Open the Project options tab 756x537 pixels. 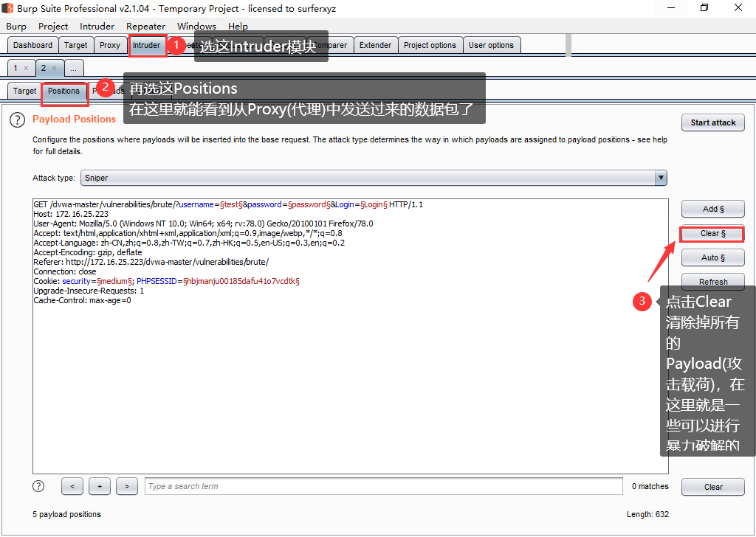click(430, 45)
